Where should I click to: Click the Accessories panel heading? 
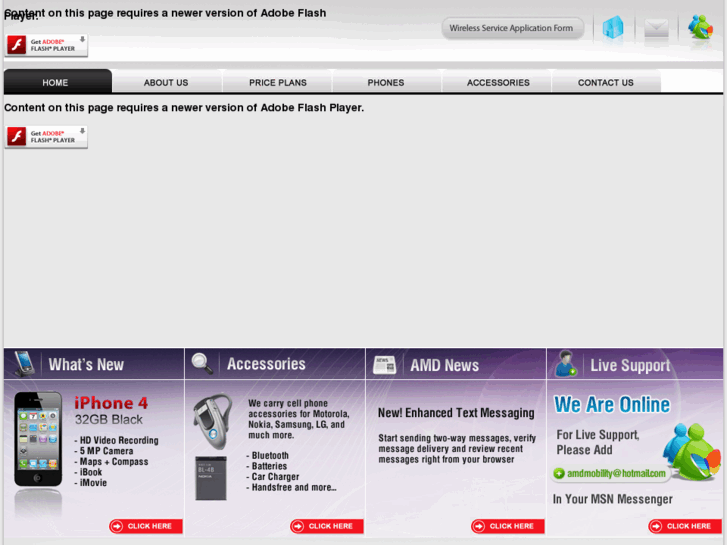[x=266, y=364]
